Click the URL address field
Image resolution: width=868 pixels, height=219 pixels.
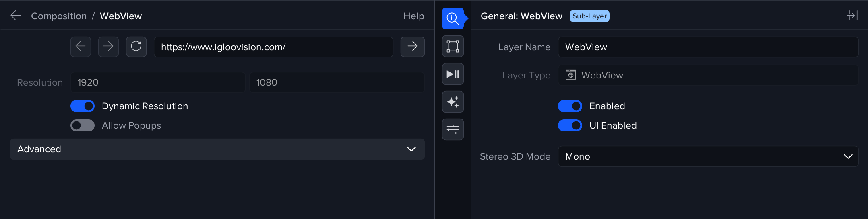point(273,47)
